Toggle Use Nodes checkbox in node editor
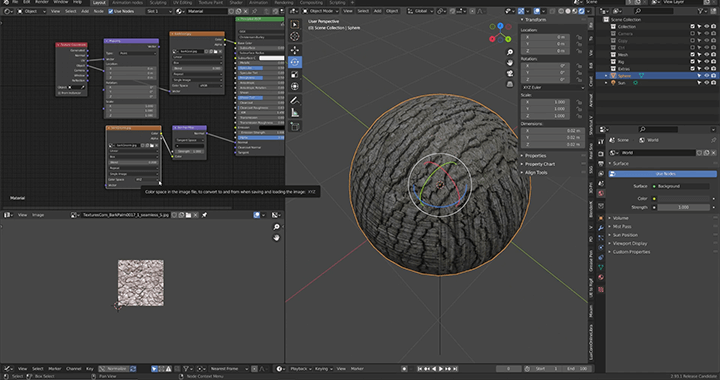 click(x=111, y=11)
